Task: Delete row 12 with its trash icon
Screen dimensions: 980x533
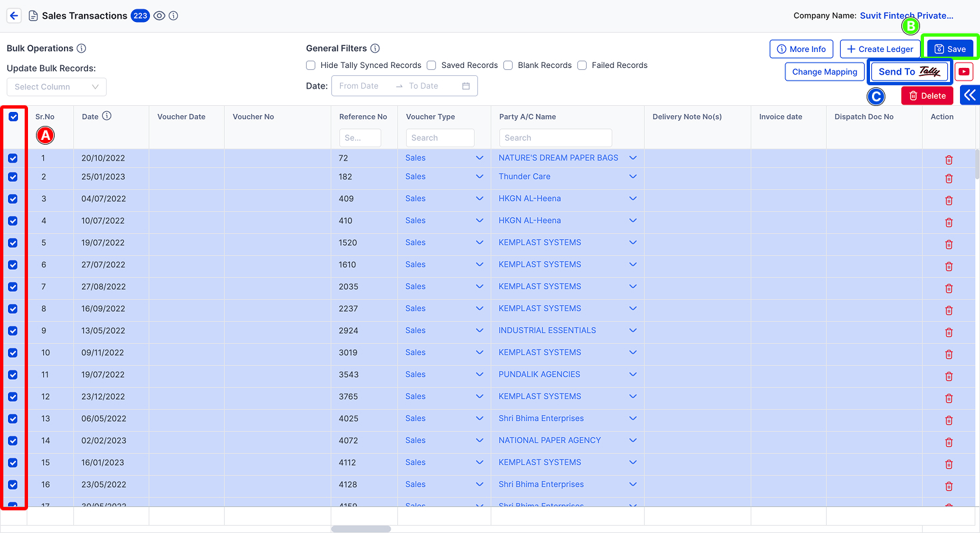Action: pyautogui.click(x=949, y=398)
